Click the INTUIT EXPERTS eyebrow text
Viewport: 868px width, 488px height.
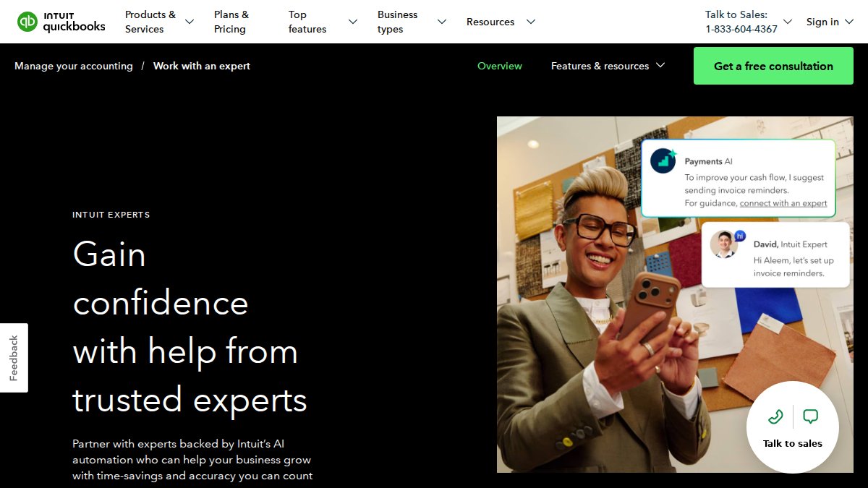[x=111, y=215]
